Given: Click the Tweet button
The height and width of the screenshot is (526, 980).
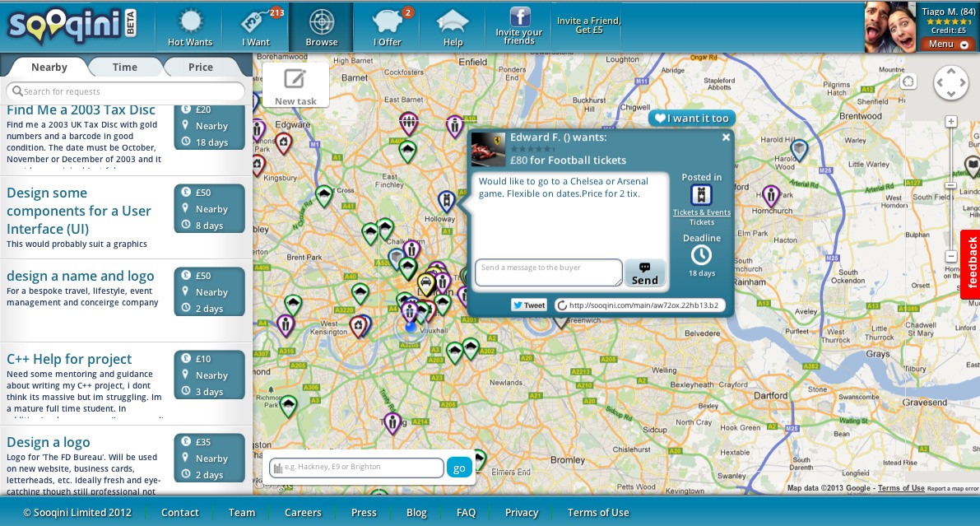Looking at the screenshot, I should click(x=529, y=305).
